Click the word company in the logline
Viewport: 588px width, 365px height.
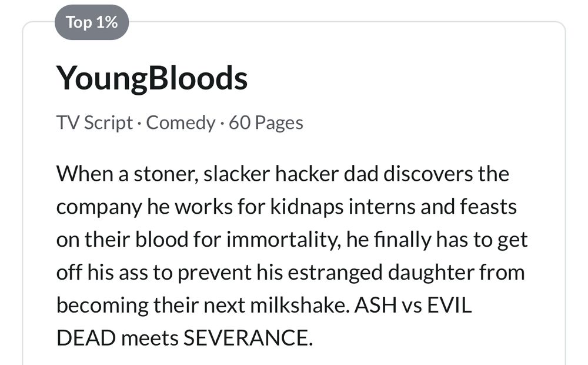(x=99, y=207)
